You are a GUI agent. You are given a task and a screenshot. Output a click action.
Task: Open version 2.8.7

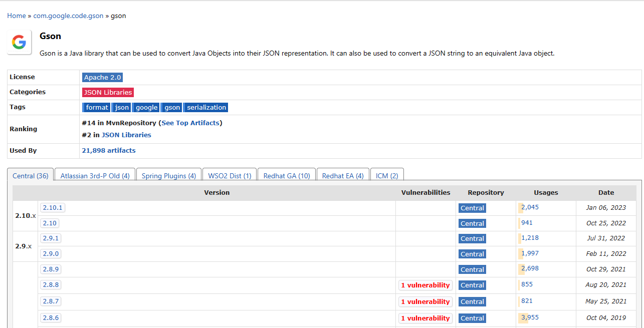[x=51, y=301]
